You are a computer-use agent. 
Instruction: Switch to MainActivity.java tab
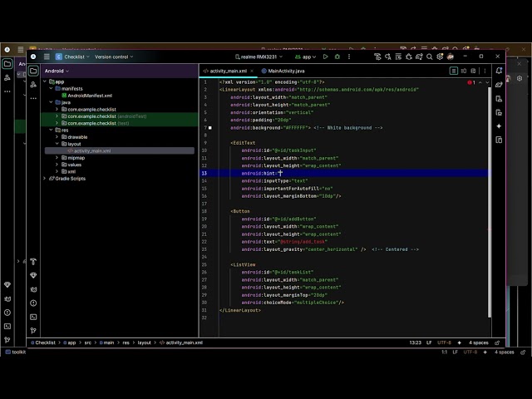pos(283,71)
